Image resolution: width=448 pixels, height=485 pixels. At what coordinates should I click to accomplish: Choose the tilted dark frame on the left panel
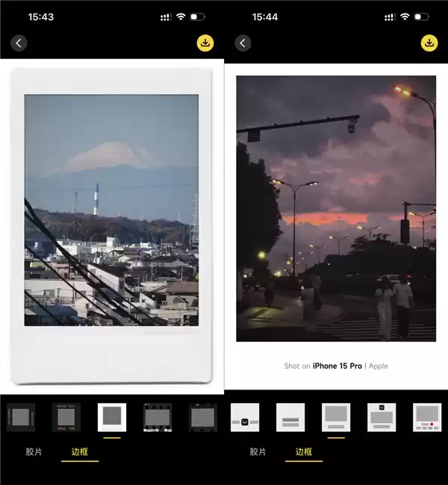203,416
